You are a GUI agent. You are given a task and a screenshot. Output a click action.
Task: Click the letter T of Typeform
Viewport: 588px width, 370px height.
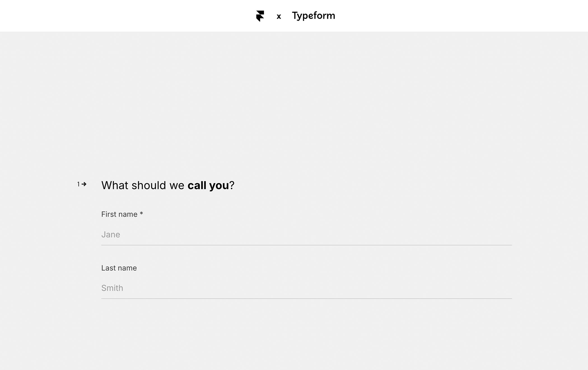295,15
